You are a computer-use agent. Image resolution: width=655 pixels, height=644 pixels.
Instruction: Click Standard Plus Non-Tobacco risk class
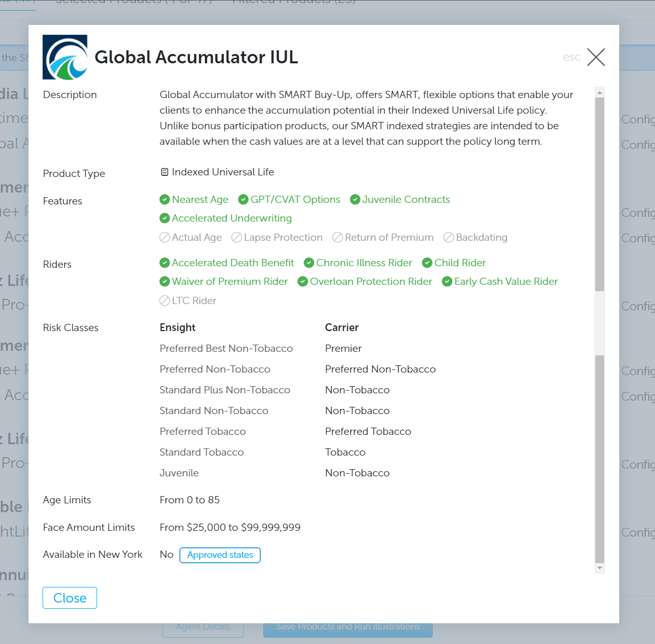pyautogui.click(x=225, y=390)
